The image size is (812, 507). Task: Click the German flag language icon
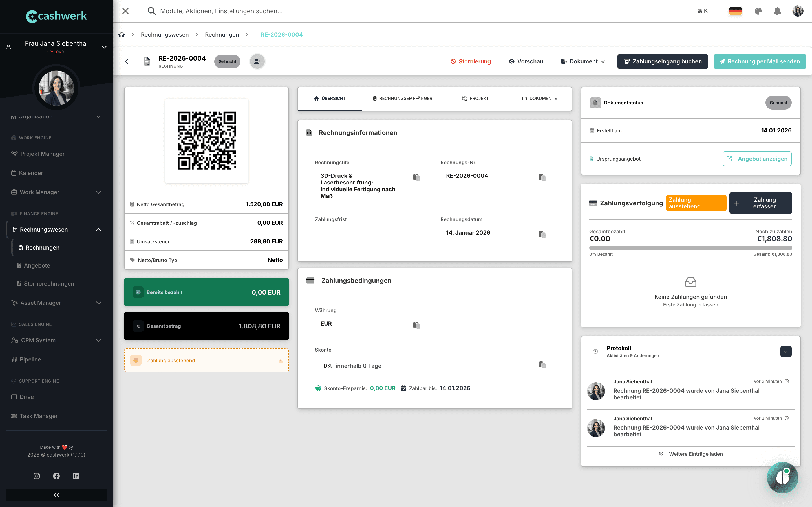[x=736, y=11]
